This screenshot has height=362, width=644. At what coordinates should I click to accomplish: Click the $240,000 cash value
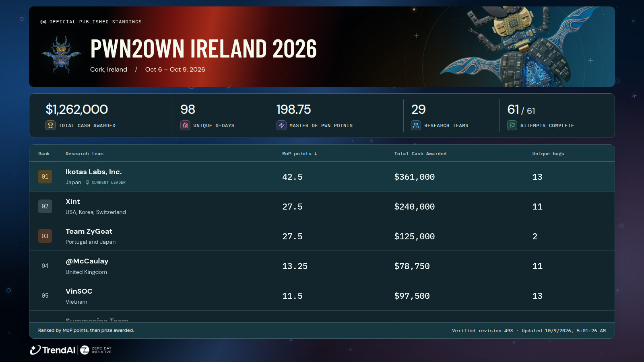pyautogui.click(x=415, y=207)
